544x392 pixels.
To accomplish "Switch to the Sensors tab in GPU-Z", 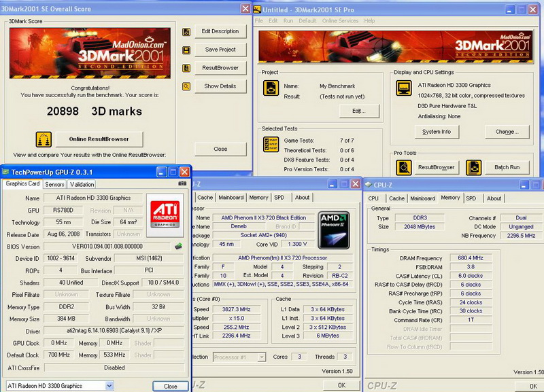I will (x=55, y=184).
